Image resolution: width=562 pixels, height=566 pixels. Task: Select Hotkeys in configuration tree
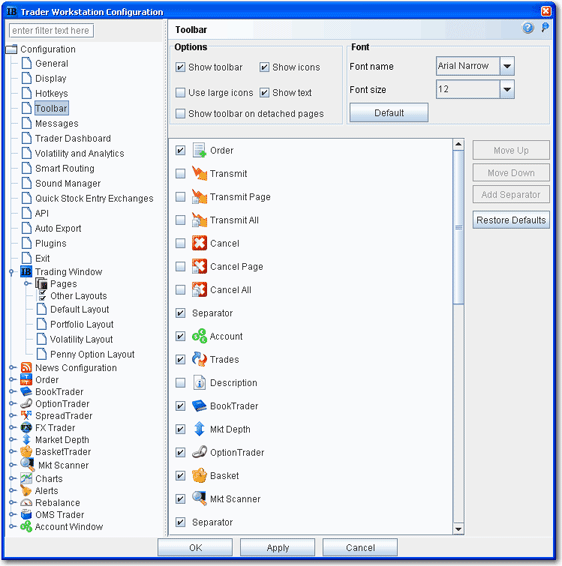[52, 93]
